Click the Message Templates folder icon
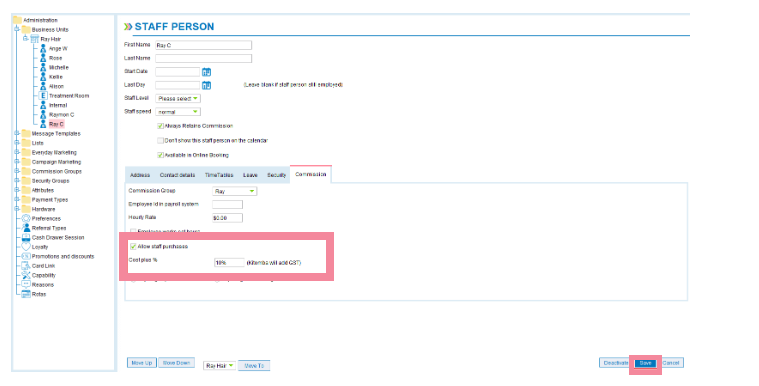The width and height of the screenshot is (759, 386). point(26,133)
